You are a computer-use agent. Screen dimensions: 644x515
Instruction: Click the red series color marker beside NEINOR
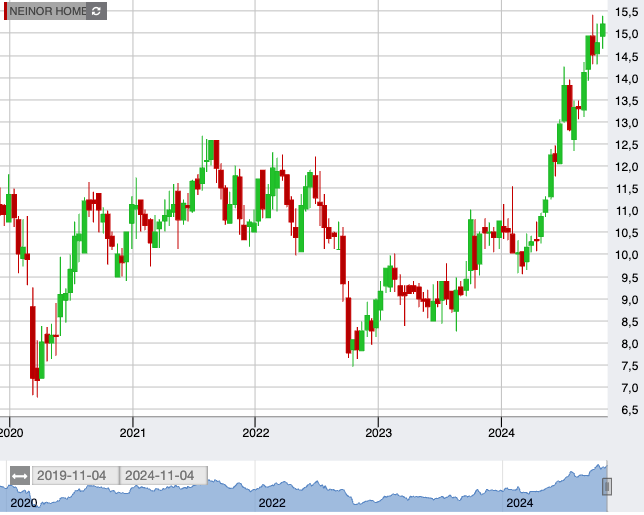[5, 11]
